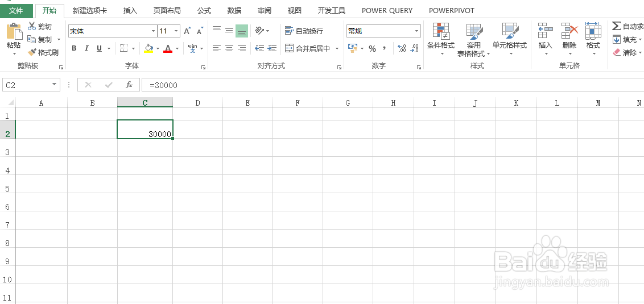The image size is (644, 304).
Task: Click the Paste clipboard icon
Action: [14, 31]
